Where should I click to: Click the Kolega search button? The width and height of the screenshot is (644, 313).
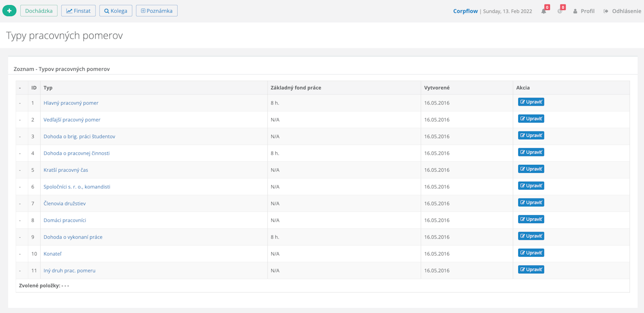click(x=116, y=11)
